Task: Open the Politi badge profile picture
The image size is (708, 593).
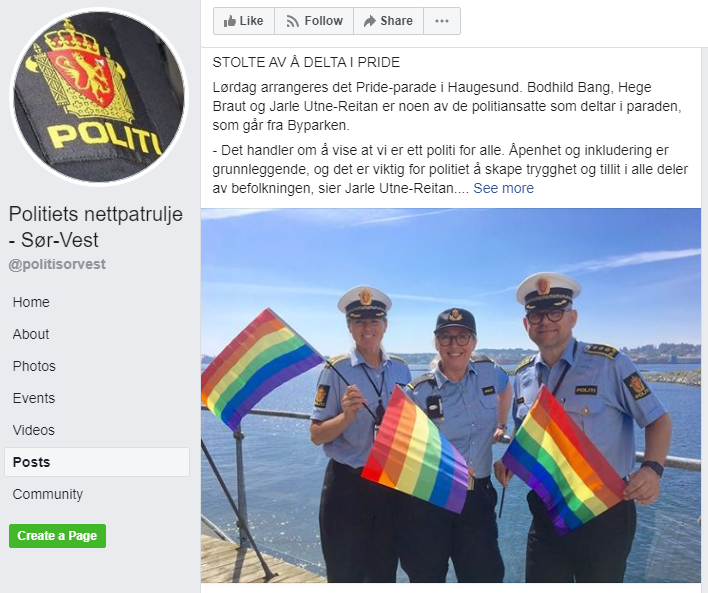Action: click(99, 97)
